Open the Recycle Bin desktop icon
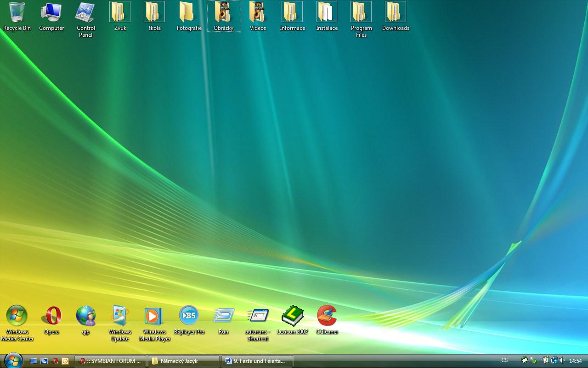 17,17
